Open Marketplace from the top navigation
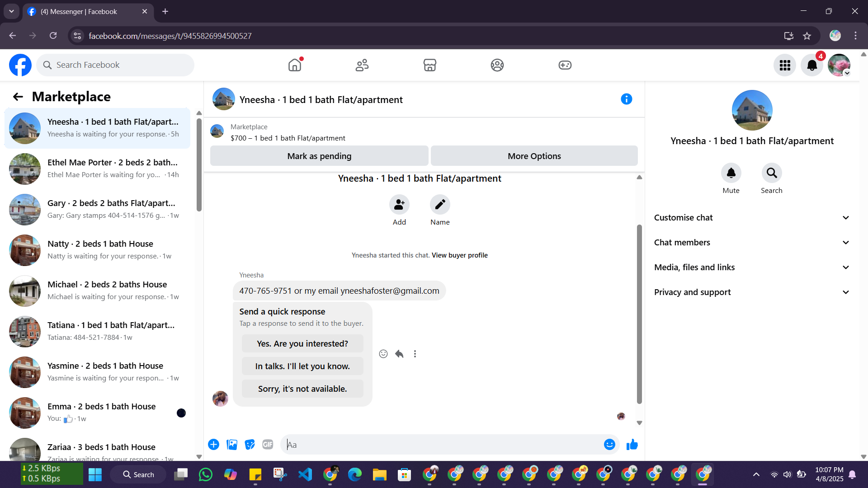Viewport: 868px width, 488px height. 429,65
